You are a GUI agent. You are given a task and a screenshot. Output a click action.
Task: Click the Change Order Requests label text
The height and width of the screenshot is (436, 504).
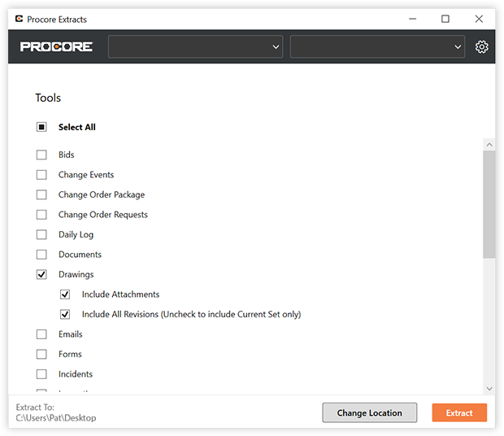(x=103, y=215)
